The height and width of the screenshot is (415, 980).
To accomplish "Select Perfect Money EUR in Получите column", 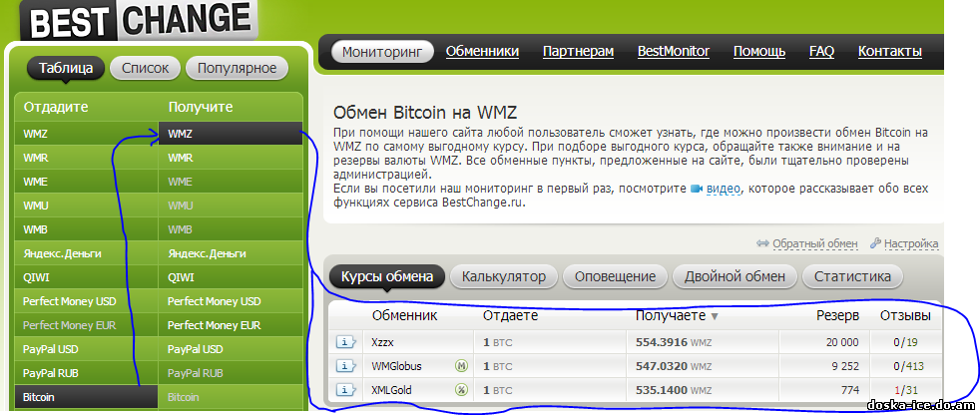I will (231, 325).
